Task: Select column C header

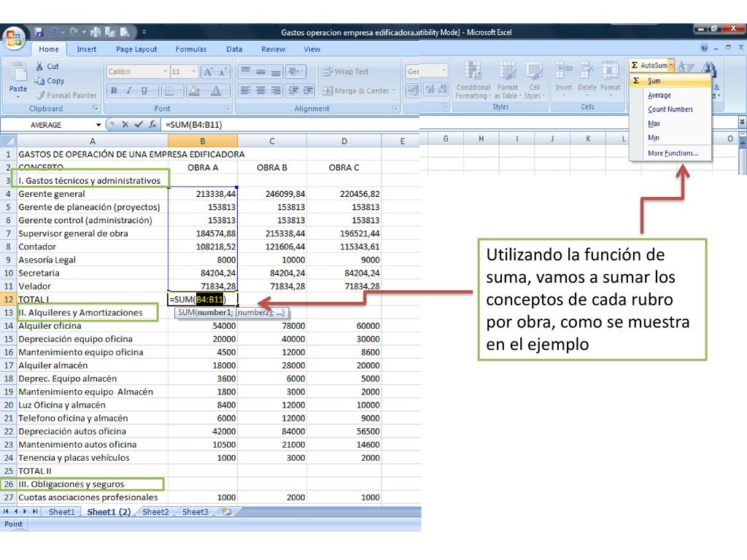Action: (x=272, y=141)
